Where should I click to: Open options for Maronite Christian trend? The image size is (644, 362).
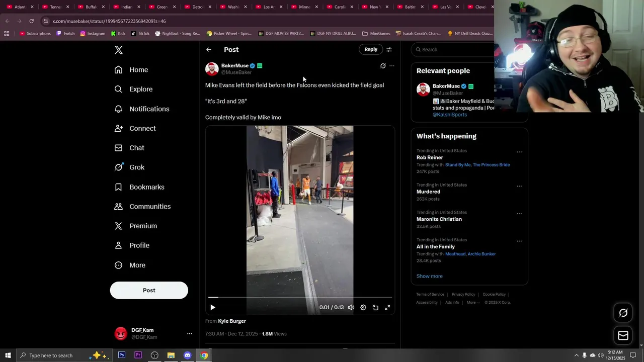tap(519, 214)
